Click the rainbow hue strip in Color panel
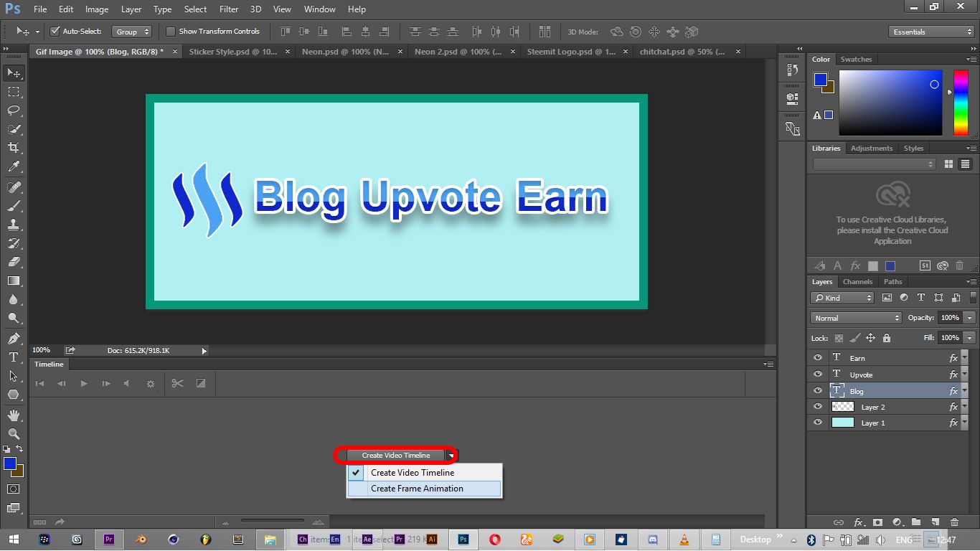 pyautogui.click(x=961, y=103)
